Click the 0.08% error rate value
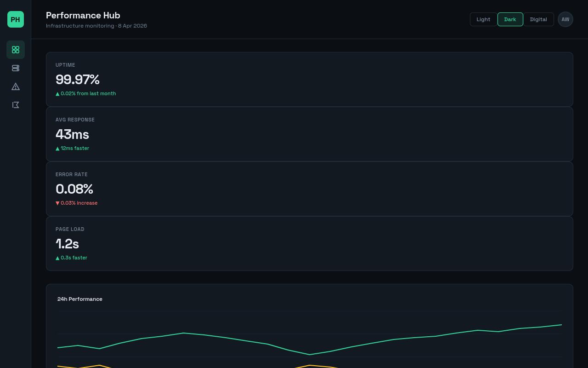The width and height of the screenshot is (588, 368). pyautogui.click(x=74, y=189)
